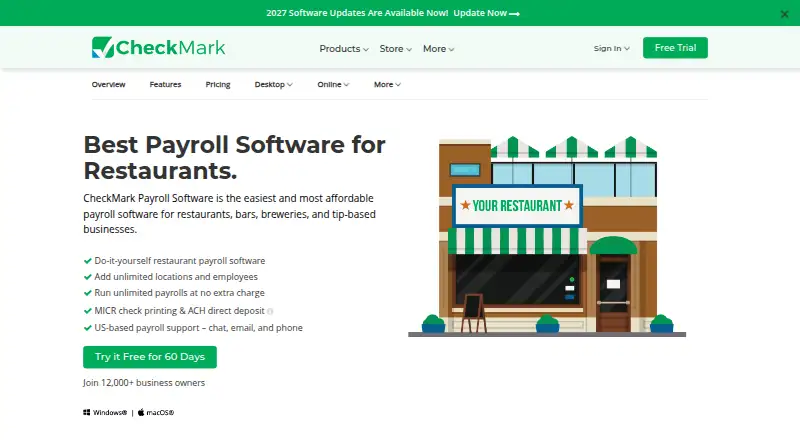This screenshot has width=800, height=440.
Task: Expand the Online submenu
Action: click(x=333, y=84)
